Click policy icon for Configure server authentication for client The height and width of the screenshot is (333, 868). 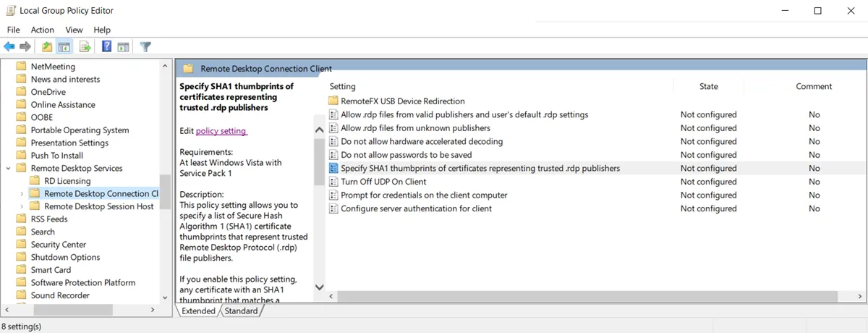[x=333, y=208]
